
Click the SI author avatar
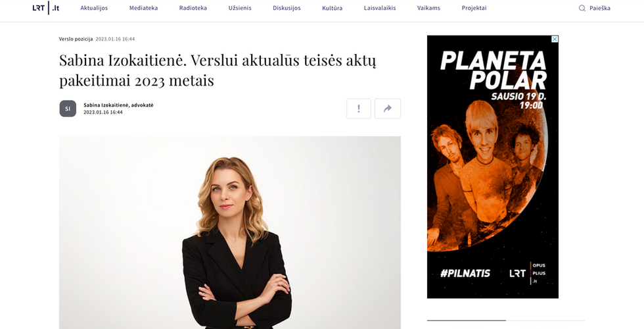68,109
